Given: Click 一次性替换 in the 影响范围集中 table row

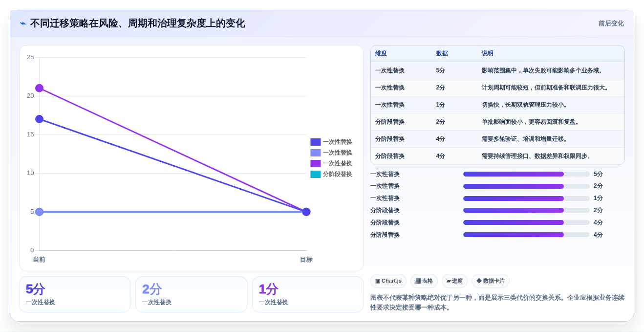Looking at the screenshot, I should coord(390,70).
